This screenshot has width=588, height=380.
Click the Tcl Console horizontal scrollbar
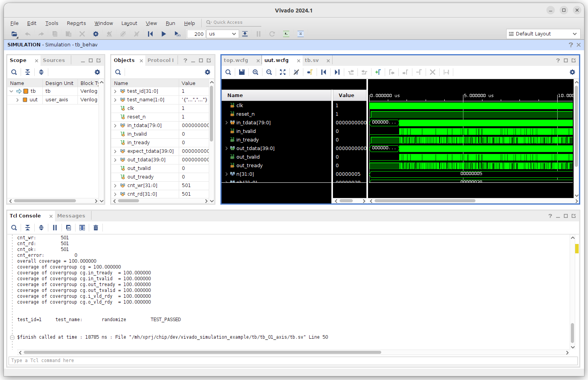[x=202, y=352]
